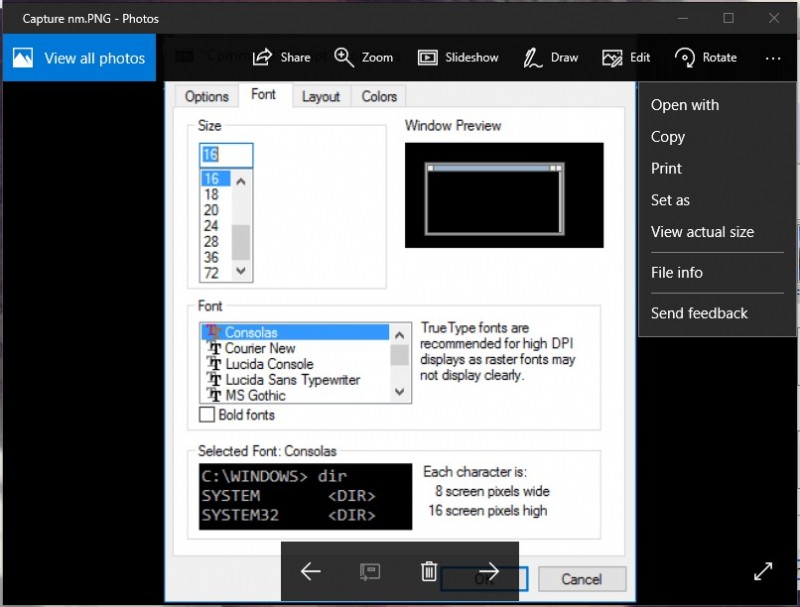Open the See more menu
This screenshot has width=800, height=607.
[772, 59]
